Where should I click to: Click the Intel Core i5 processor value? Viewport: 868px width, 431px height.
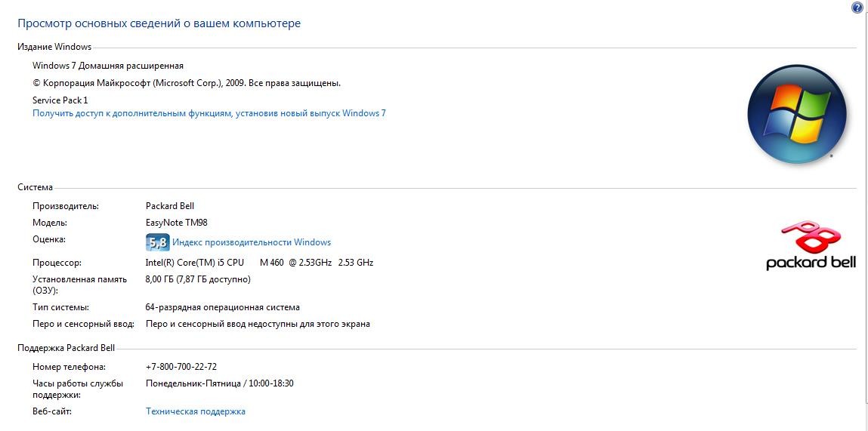[x=259, y=263]
